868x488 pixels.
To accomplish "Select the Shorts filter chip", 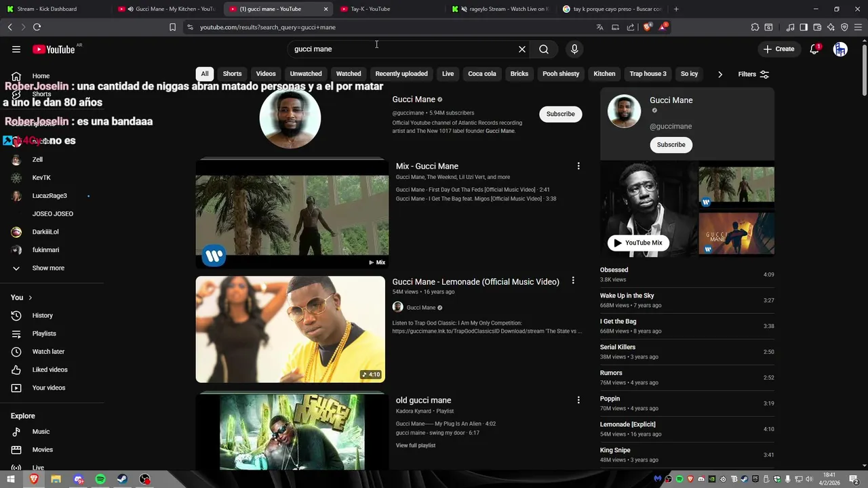I will pos(232,74).
